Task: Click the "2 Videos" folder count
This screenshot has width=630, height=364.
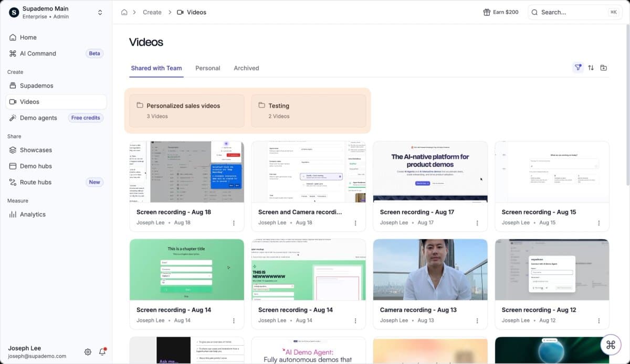Action: (x=279, y=116)
